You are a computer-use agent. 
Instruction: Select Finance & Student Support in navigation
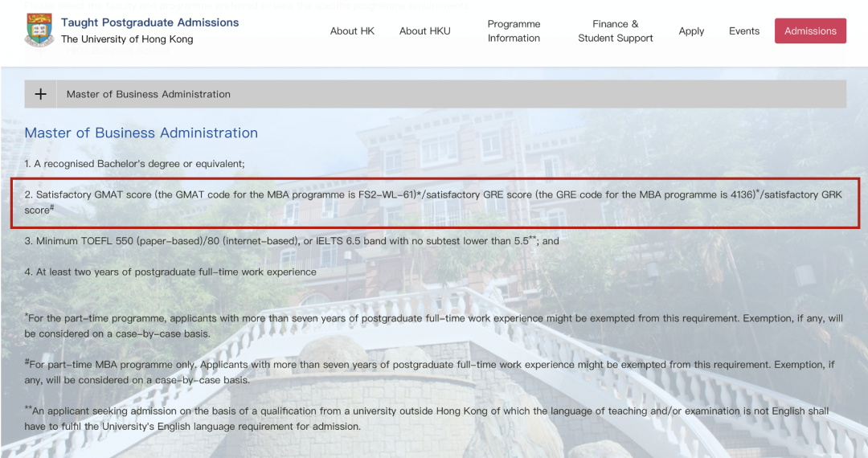click(615, 31)
